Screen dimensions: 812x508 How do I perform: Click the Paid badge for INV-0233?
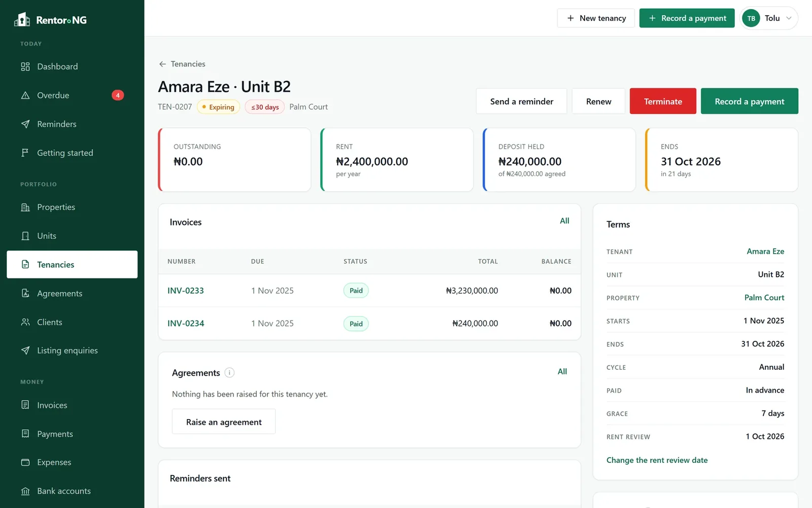point(356,291)
